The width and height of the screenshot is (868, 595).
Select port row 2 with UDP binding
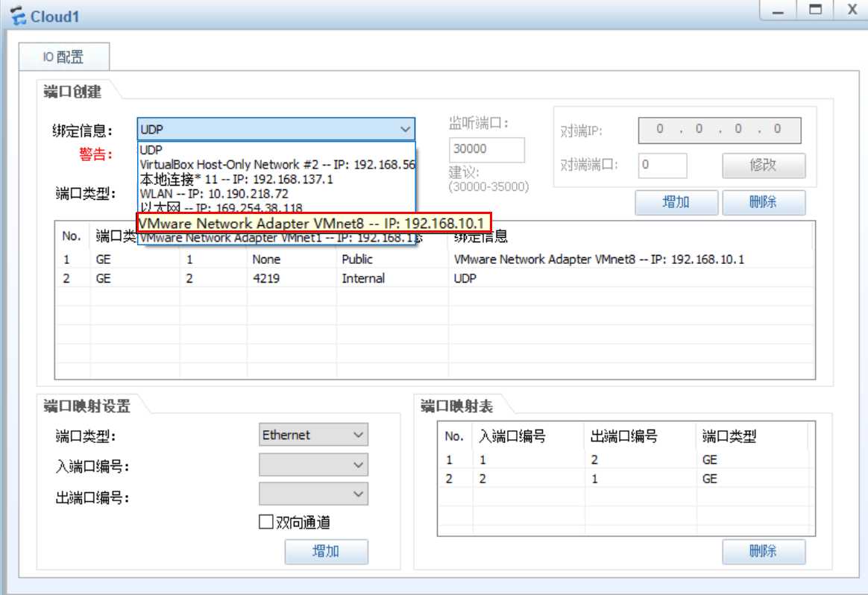(x=435, y=278)
